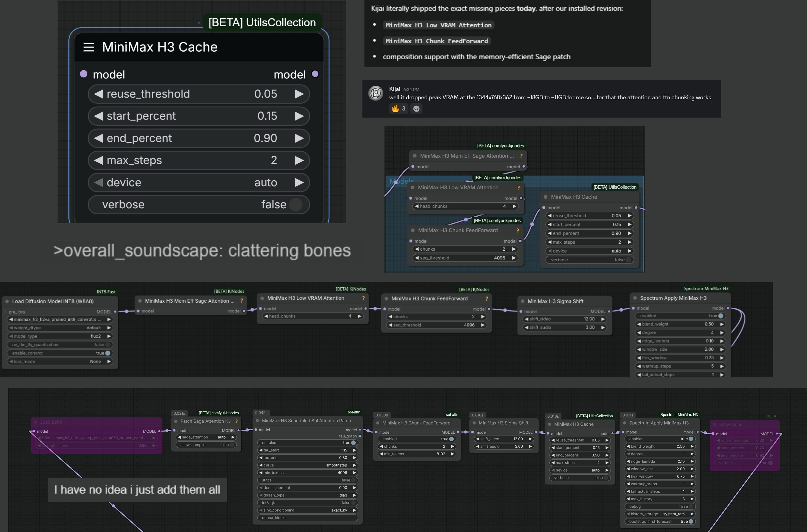Viewport: 807px width, 532px height.
Task: Open help icon on Low VRAM Attention in Models group
Action: coord(518,188)
